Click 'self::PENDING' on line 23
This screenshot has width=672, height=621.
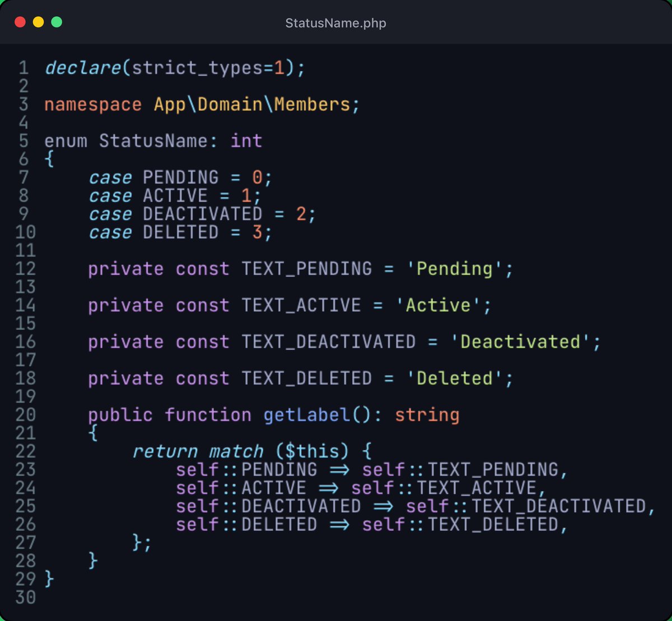tap(246, 470)
